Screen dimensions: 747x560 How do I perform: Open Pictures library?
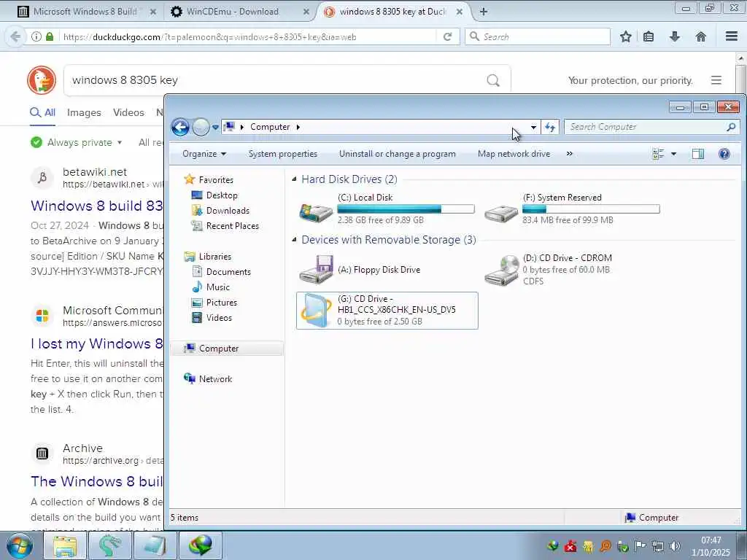[x=221, y=303]
